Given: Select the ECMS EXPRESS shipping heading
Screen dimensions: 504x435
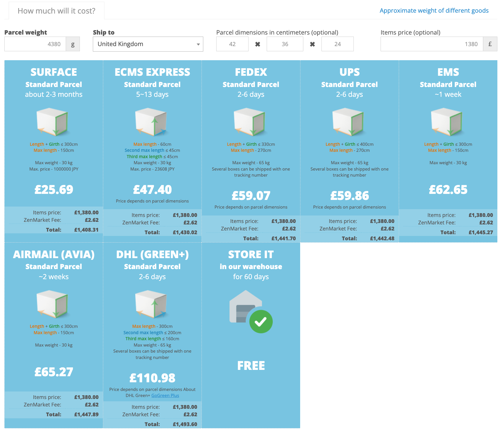Looking at the screenshot, I should point(153,72).
